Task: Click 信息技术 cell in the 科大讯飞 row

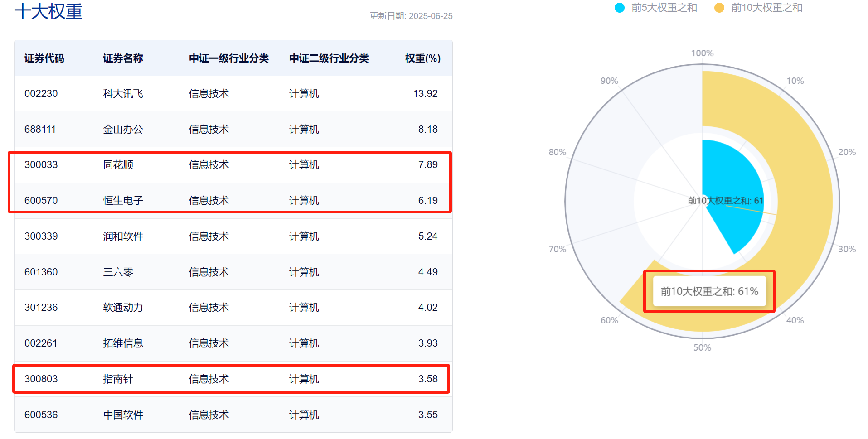Action: (x=209, y=94)
